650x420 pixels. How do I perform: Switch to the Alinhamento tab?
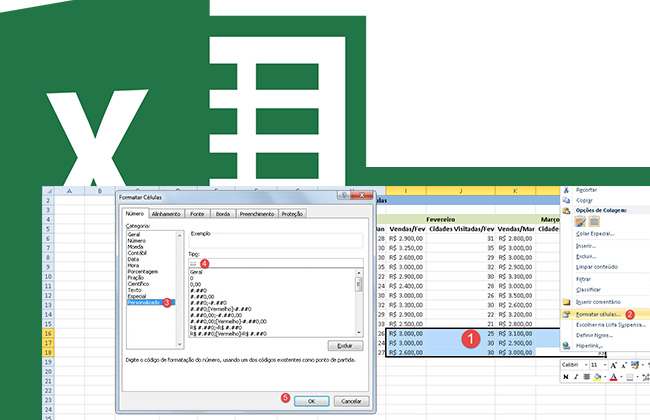point(166,214)
